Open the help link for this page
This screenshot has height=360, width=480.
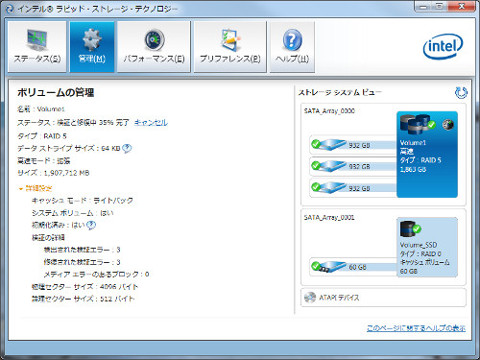click(x=416, y=328)
